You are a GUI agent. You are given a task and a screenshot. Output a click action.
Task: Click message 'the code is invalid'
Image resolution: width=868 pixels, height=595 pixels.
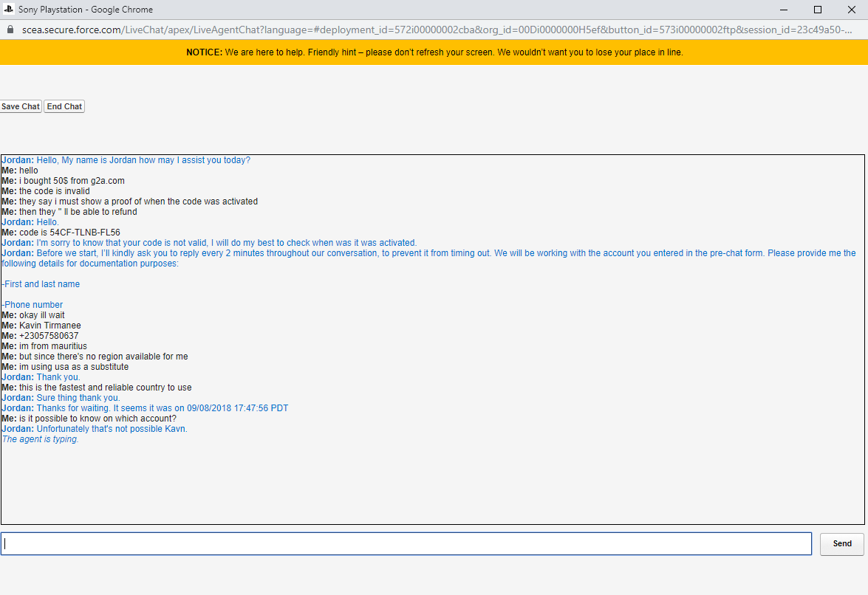45,191
